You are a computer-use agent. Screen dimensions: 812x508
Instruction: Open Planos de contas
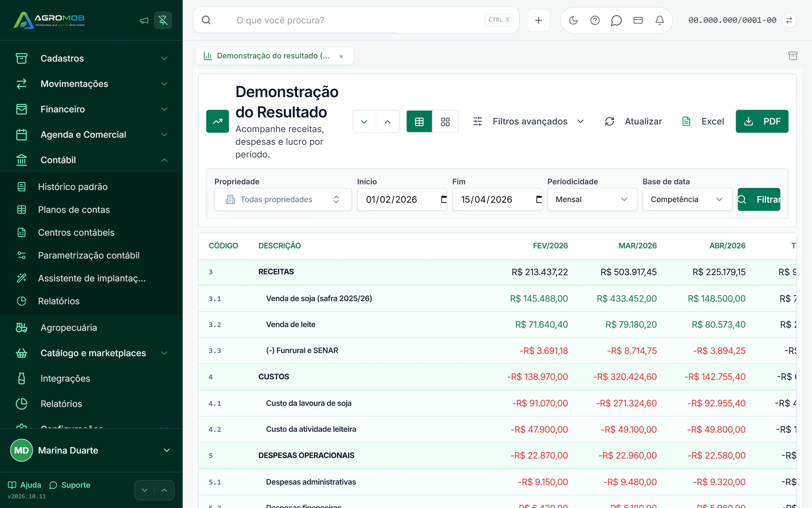(91, 210)
